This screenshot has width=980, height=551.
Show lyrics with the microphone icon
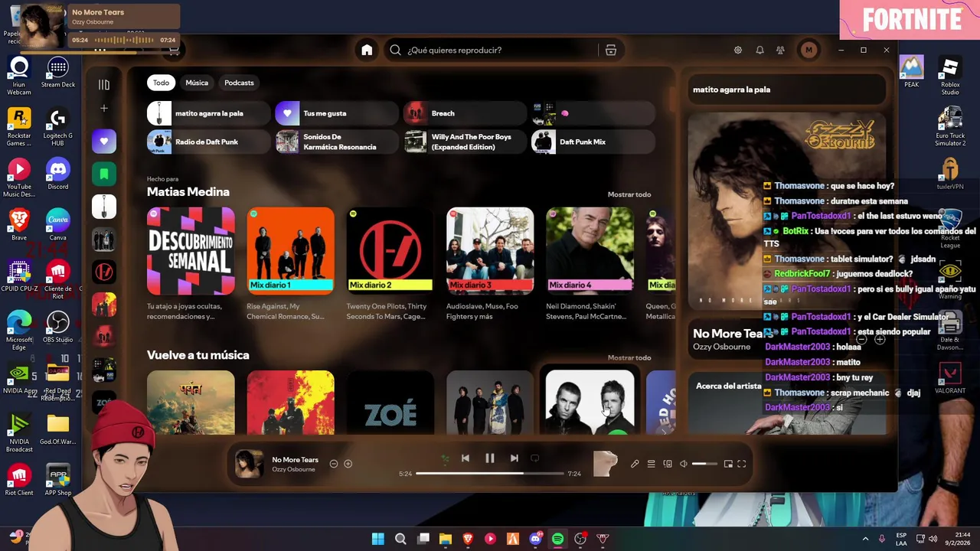[635, 464]
